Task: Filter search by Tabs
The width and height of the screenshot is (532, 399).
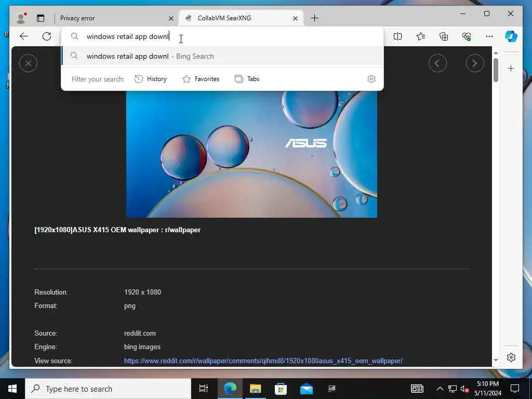Action: [247, 79]
